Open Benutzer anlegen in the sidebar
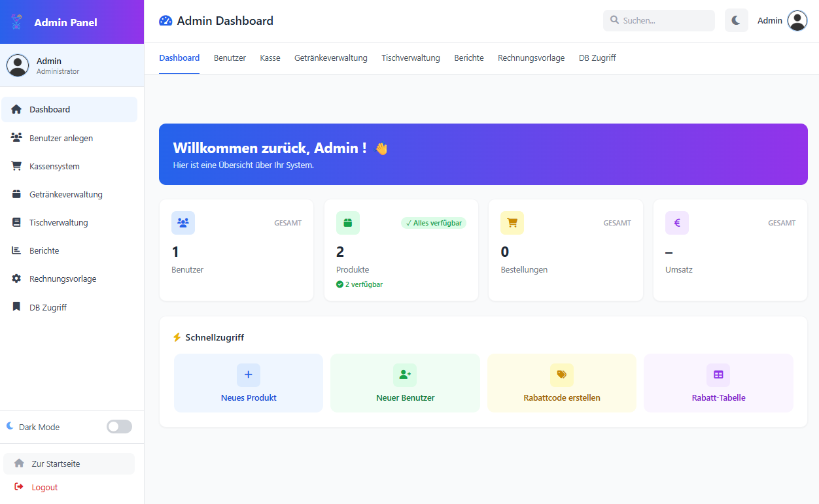The height and width of the screenshot is (504, 819). (x=69, y=138)
